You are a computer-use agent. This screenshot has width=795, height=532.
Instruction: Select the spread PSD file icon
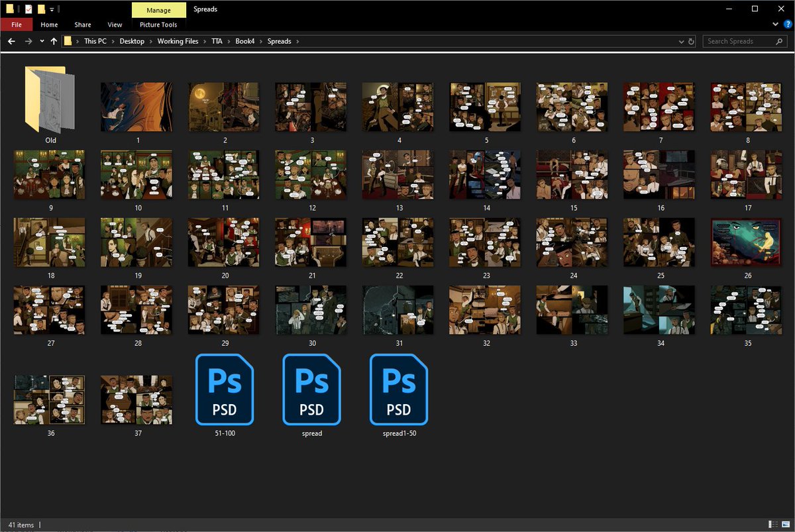(x=311, y=390)
